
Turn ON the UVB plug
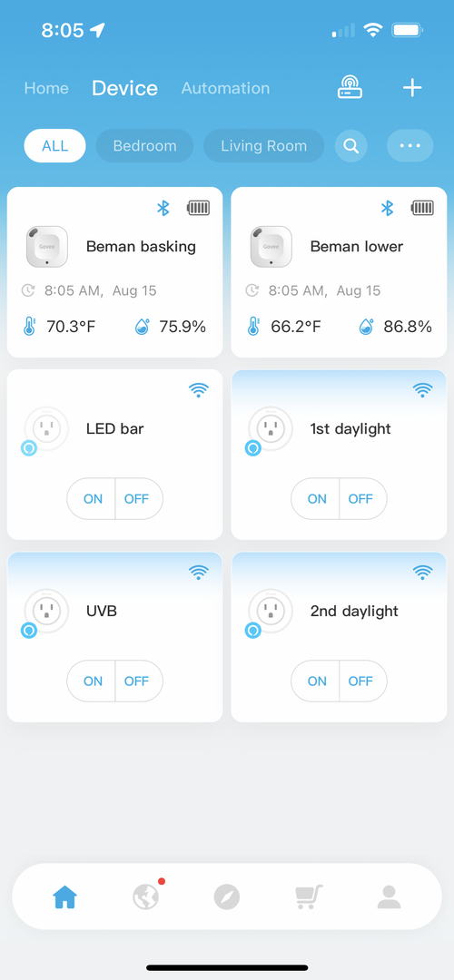tap(92, 681)
